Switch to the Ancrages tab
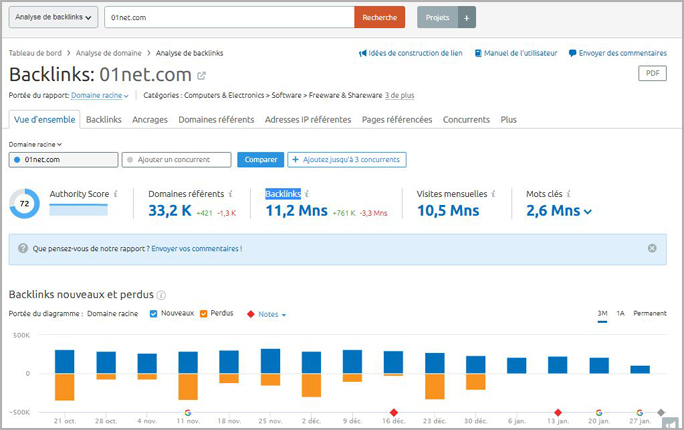 coord(150,119)
